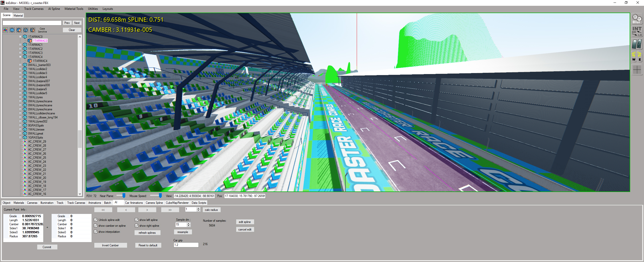Switch to the Track Cameras bottom tab
This screenshot has height=262, width=644.
point(76,203)
